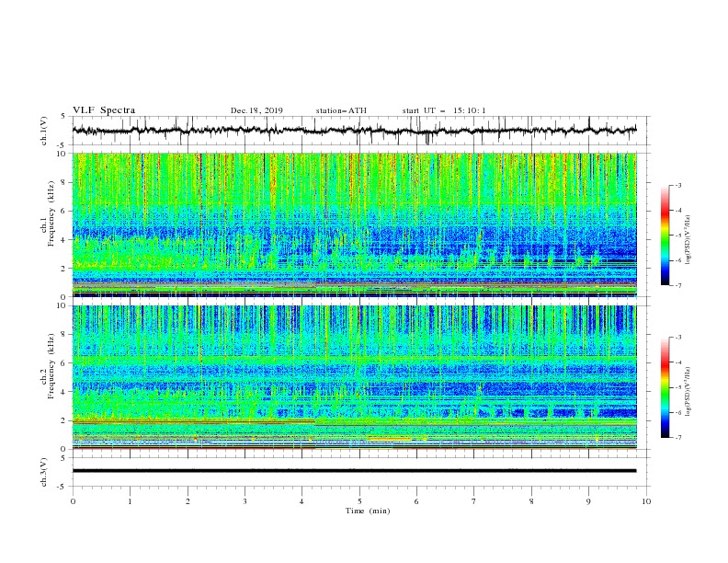Click the upper log(PSD) colorbar label
Viewport: 728px width, 563px height.
688,240
